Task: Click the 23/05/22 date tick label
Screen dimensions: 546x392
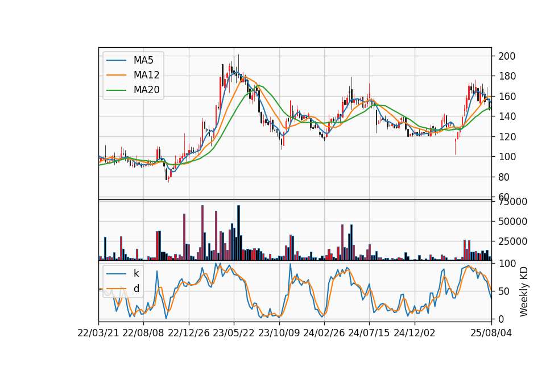Action: click(234, 333)
